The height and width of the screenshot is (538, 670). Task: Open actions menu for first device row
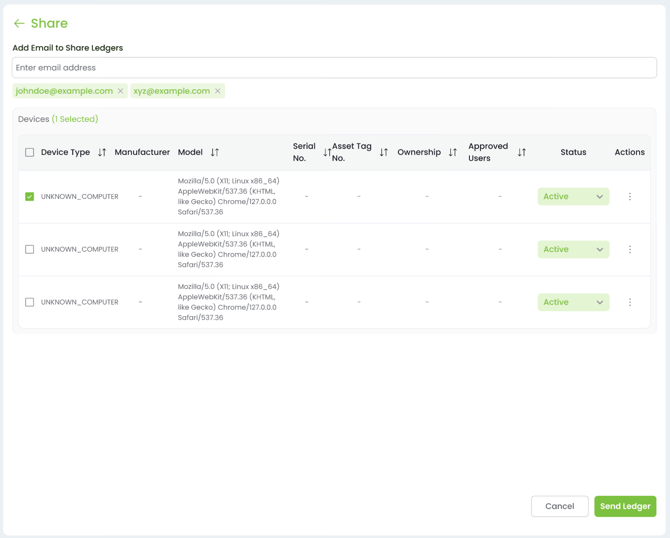coord(630,197)
